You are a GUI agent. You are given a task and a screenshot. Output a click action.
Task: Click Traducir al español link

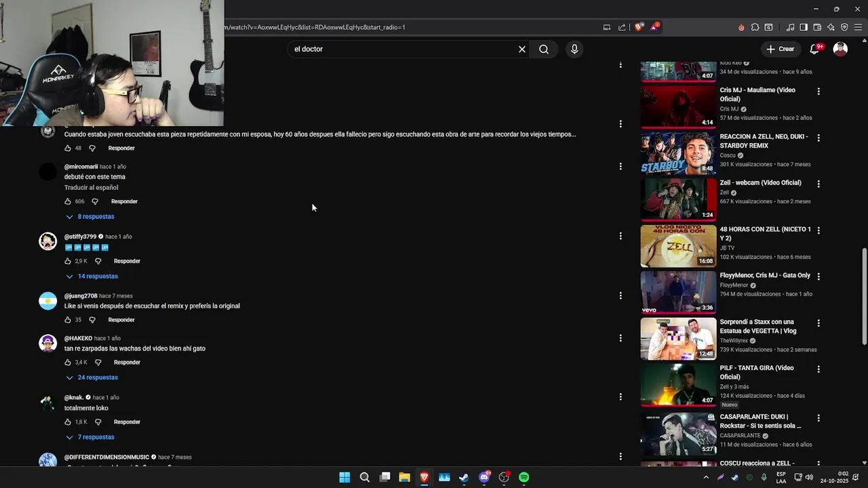(x=92, y=188)
